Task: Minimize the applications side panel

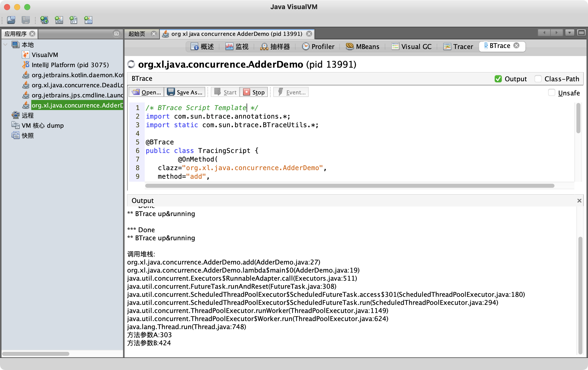Action: [x=116, y=34]
